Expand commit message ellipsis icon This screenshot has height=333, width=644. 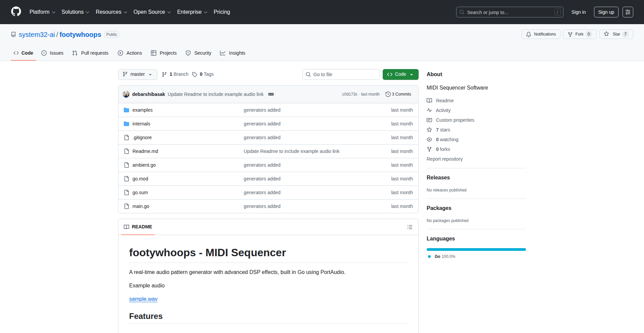click(271, 94)
